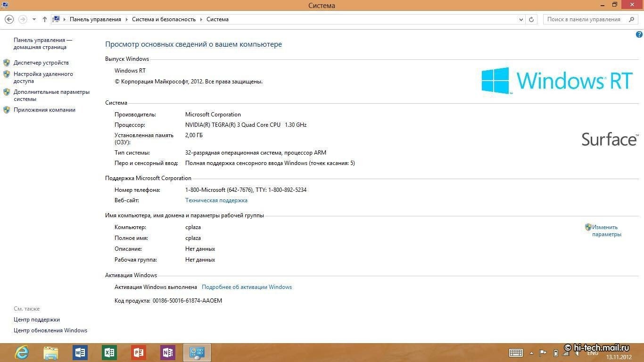Image resolution: width=644 pixels, height=362 pixels.
Task: Click installed memory value 2,00 ГБ
Action: [194, 135]
